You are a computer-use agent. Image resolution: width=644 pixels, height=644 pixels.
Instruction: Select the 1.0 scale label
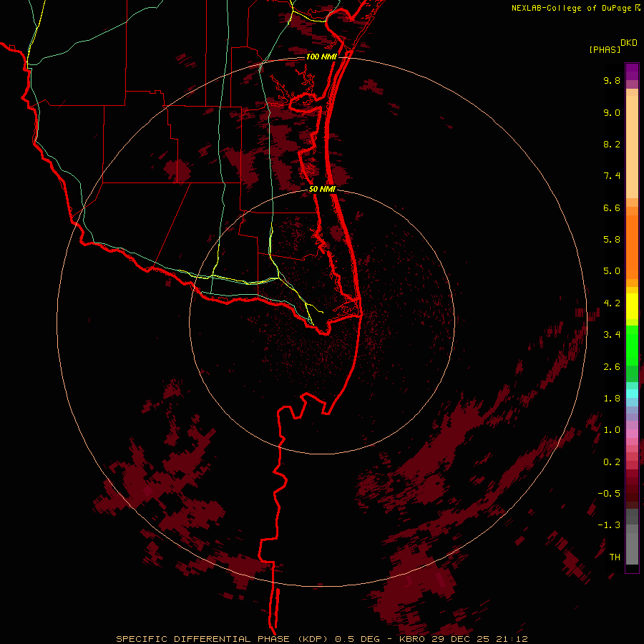pyautogui.click(x=612, y=429)
